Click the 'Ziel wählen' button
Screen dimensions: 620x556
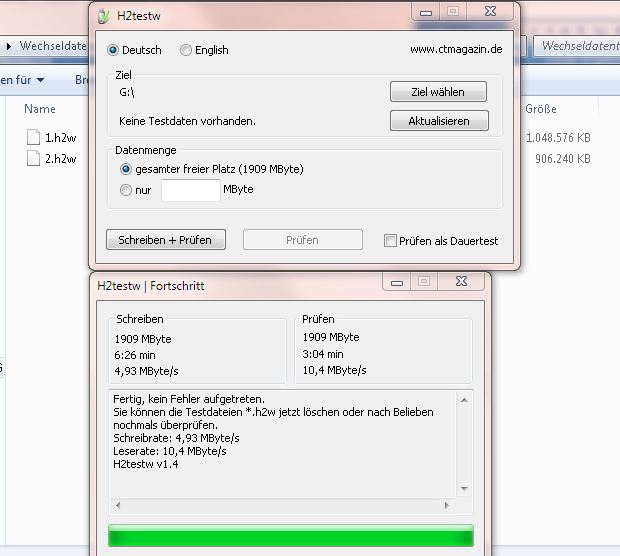pos(438,92)
